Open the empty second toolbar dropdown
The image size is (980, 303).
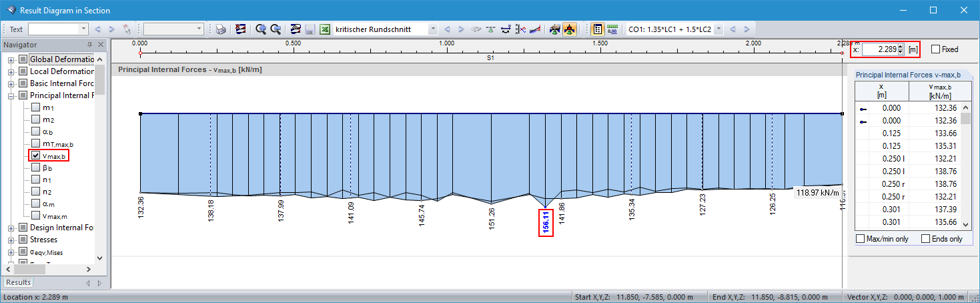pyautogui.click(x=199, y=29)
